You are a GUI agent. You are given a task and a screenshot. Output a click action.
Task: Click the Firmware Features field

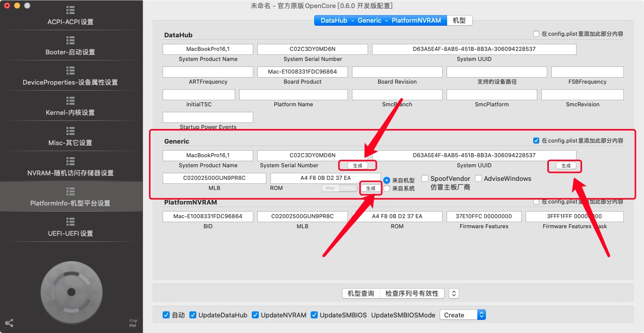tap(484, 217)
